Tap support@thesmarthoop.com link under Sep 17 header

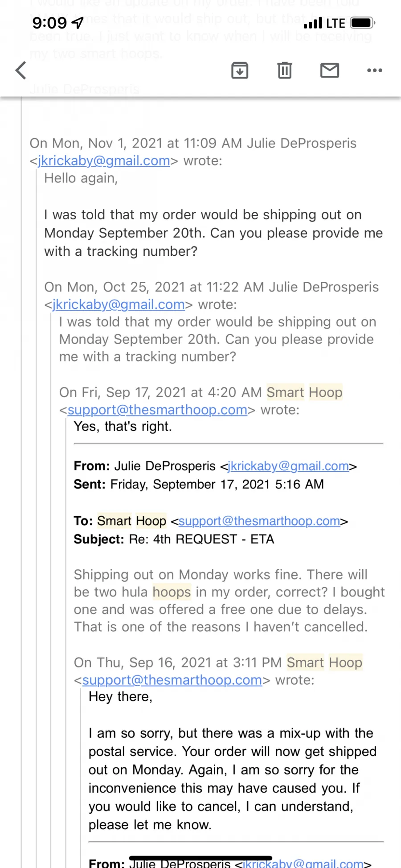coord(157,410)
